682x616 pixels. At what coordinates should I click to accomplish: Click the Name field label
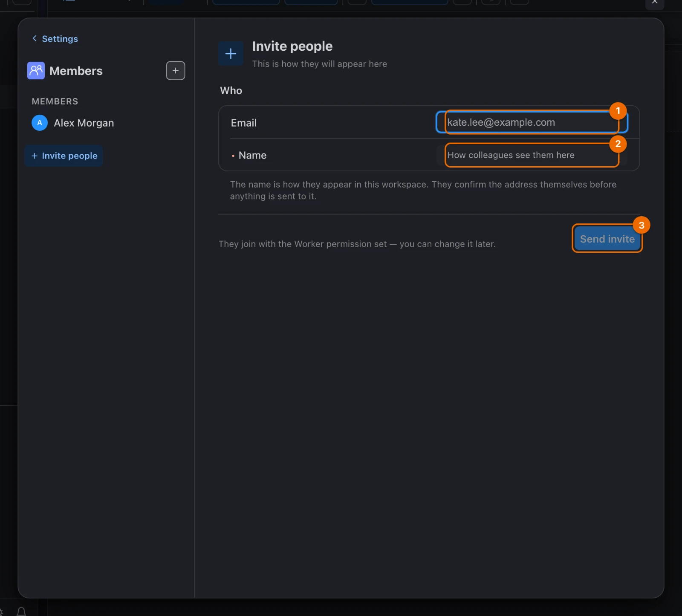coord(252,156)
